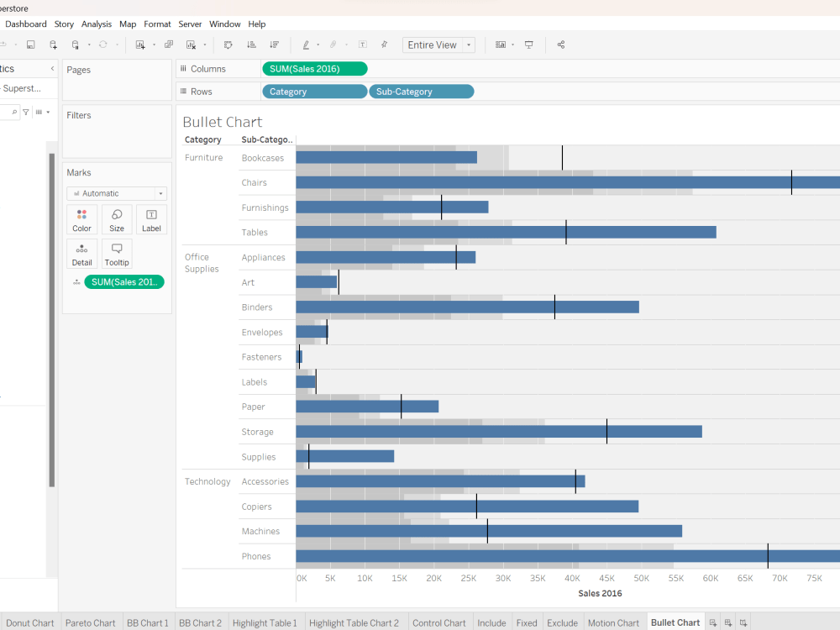This screenshot has width=840, height=630.
Task: Click the Sub-Category pill on Rows
Action: (421, 90)
